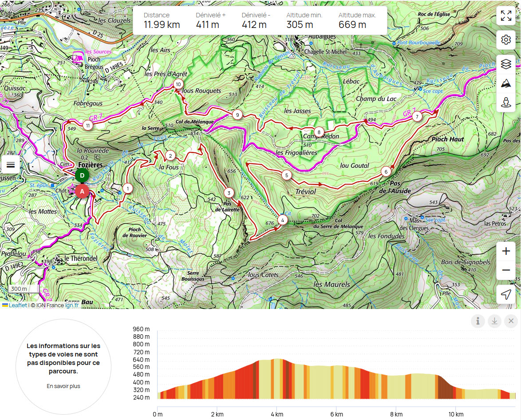Image resolution: width=521 pixels, height=420 pixels.
Task: Activate the street-view person icon
Action: tap(506, 103)
